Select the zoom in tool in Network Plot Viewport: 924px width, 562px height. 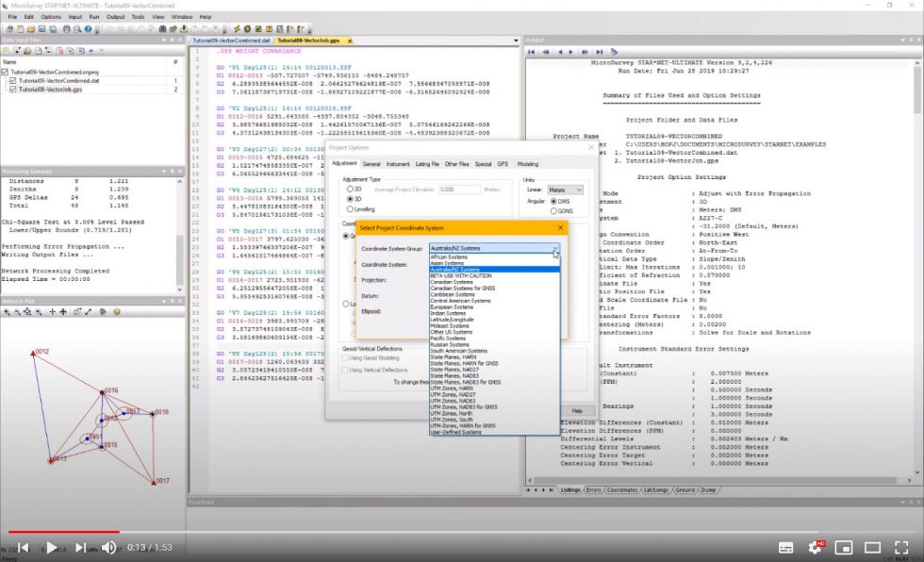(x=8, y=312)
